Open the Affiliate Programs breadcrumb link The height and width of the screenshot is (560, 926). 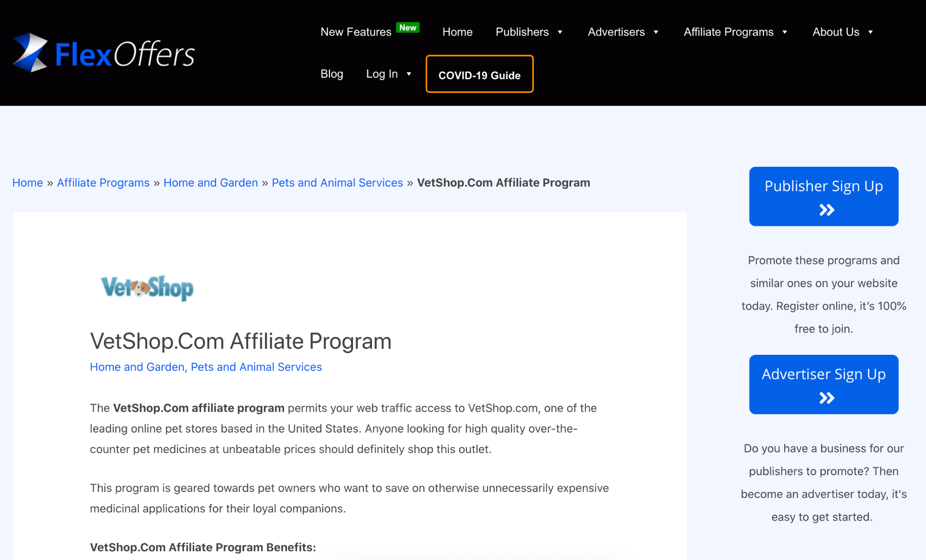pos(103,182)
